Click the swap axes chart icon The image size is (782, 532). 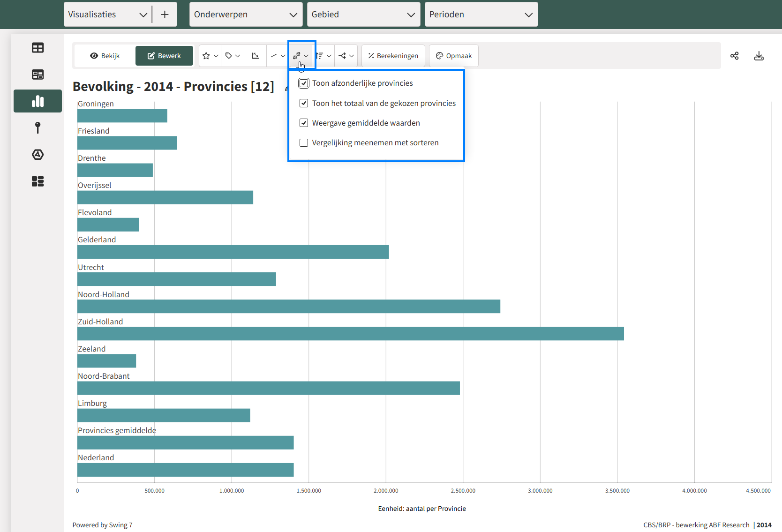point(255,56)
